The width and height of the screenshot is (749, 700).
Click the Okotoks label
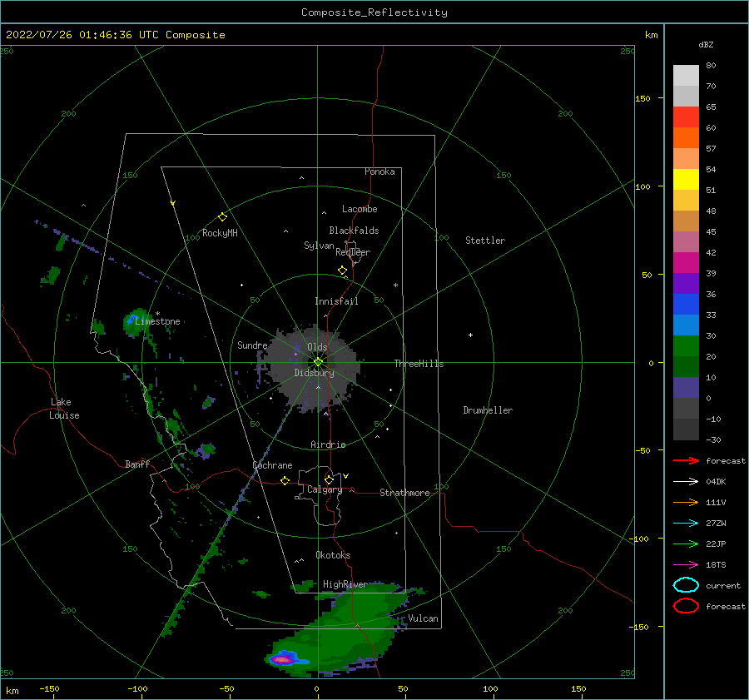coord(333,555)
